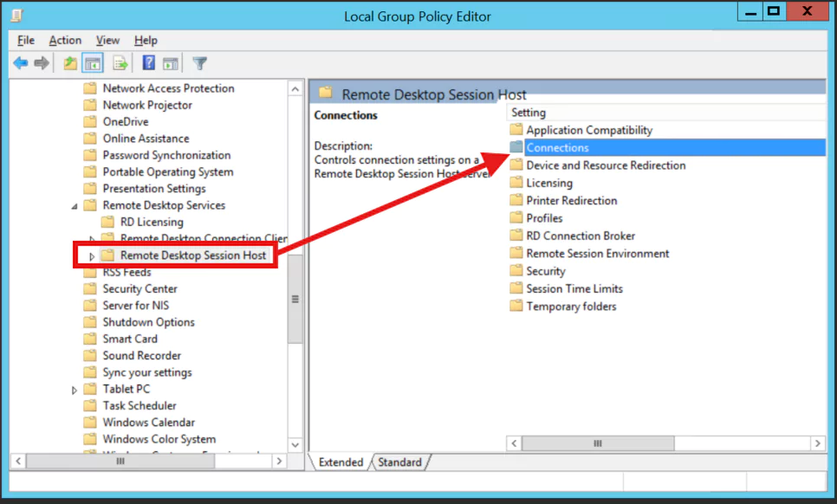
Task: Click the blue Help question mark icon
Action: (148, 63)
